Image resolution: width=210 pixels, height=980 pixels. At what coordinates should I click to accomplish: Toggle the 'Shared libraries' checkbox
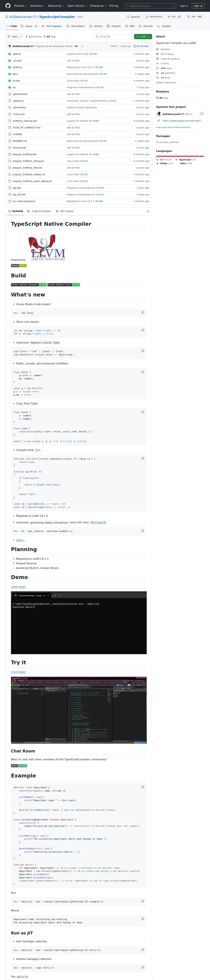pyautogui.click(x=14, y=563)
